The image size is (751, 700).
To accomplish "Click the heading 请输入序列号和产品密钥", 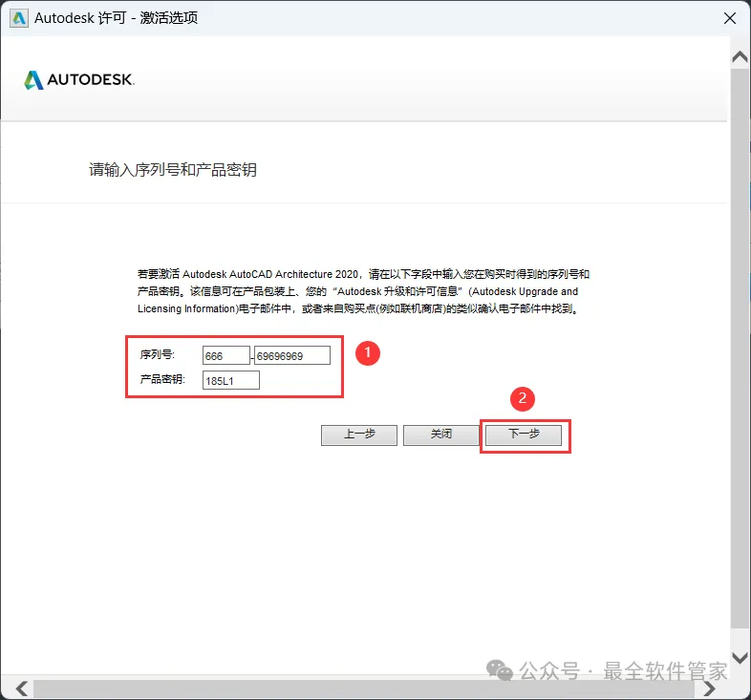I will [x=173, y=169].
